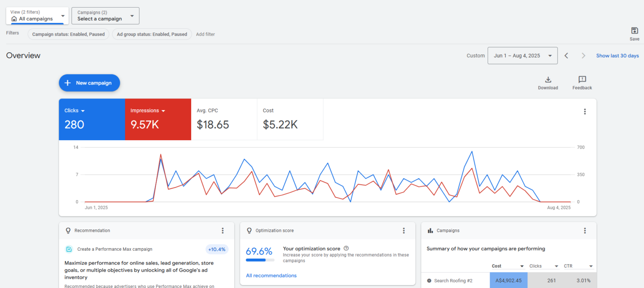This screenshot has width=644, height=288.
Task: Open the View All campaigns dropdown
Action: (x=37, y=16)
